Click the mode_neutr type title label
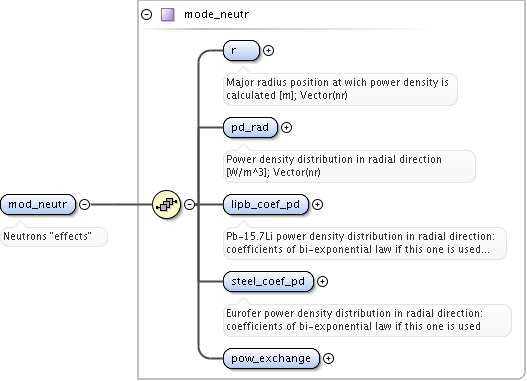The height and width of the screenshot is (381, 527). point(216,14)
